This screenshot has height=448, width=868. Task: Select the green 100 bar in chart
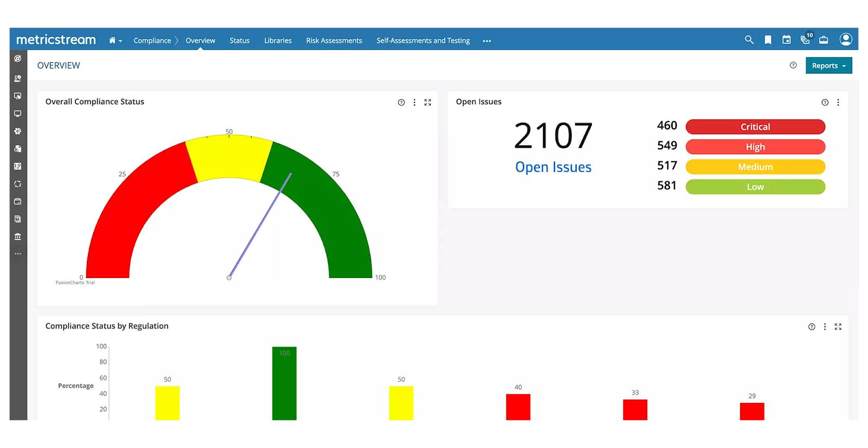(x=284, y=383)
